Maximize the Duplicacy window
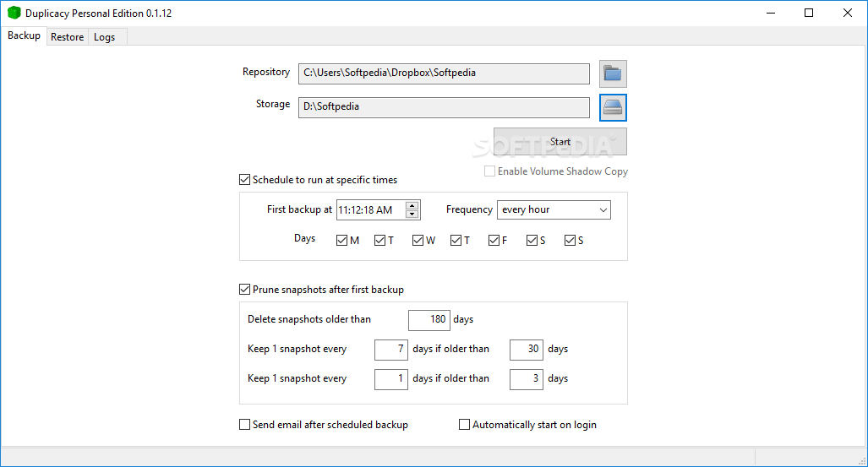The height and width of the screenshot is (467, 868). [809, 13]
